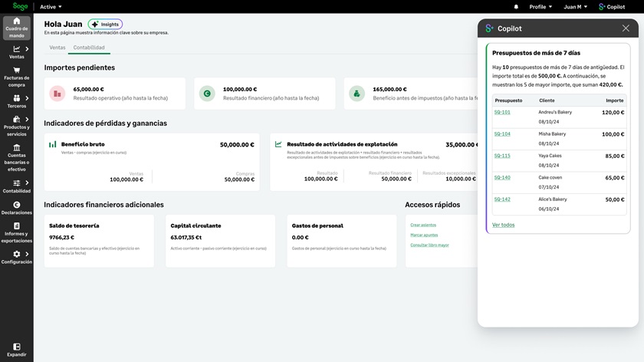The height and width of the screenshot is (362, 644).
Task: Click the Hola Juan heading
Action: 63,25
